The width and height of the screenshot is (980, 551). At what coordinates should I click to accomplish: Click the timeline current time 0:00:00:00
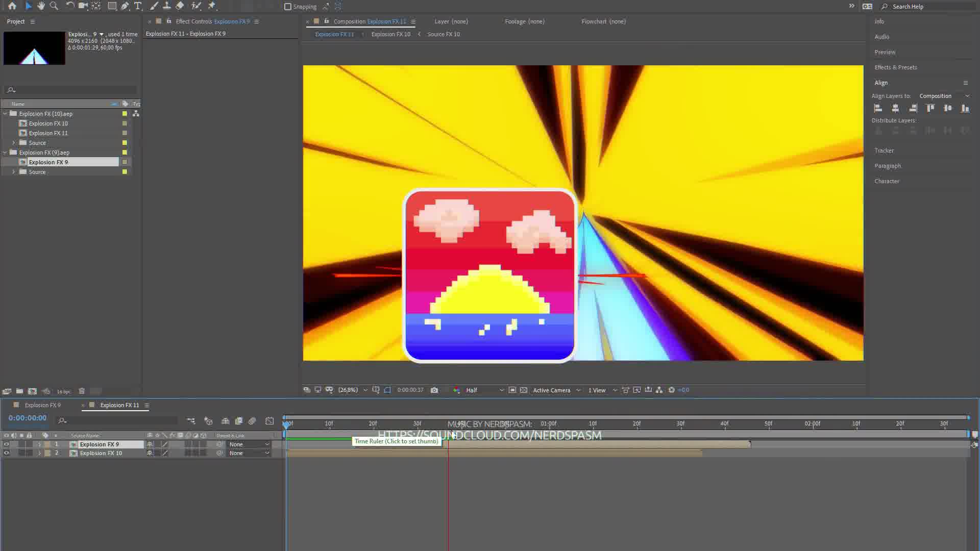[x=28, y=418]
